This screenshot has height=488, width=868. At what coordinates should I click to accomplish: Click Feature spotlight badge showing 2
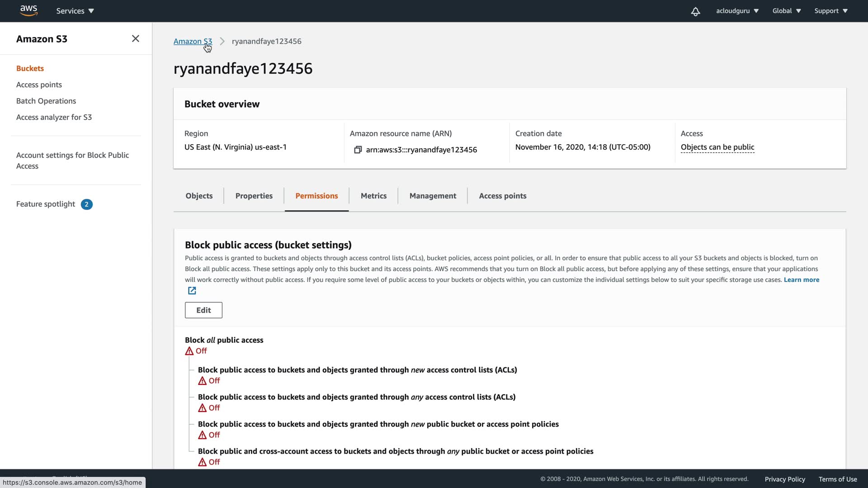point(86,204)
